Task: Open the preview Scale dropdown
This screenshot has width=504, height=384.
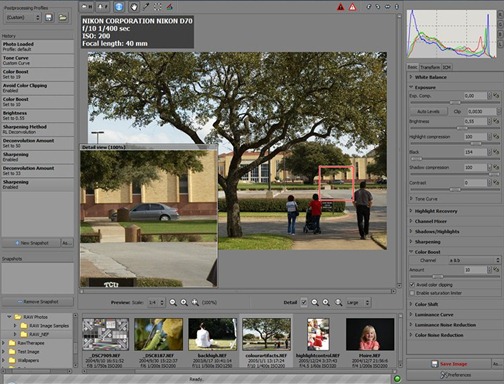Action: (156, 302)
